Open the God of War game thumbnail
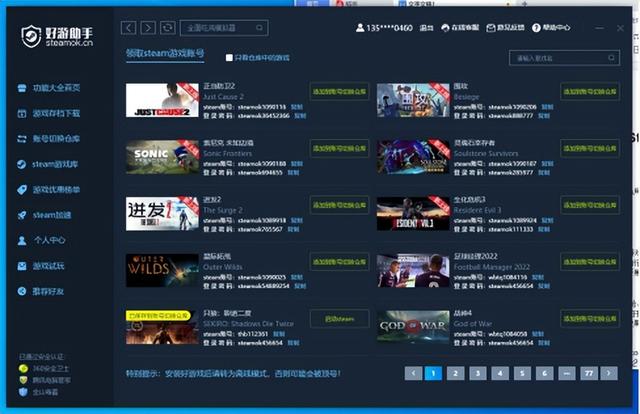The image size is (640, 414). [x=413, y=327]
